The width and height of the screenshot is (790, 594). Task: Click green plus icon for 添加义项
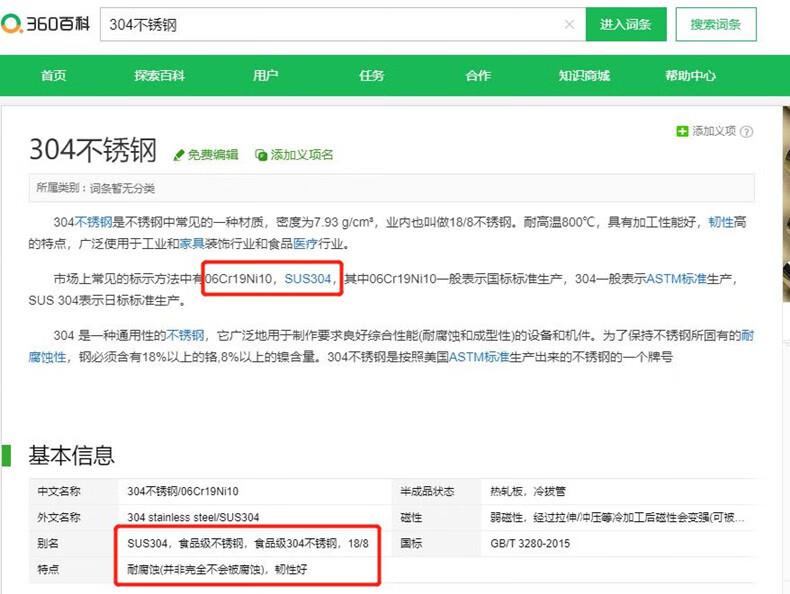tap(682, 131)
